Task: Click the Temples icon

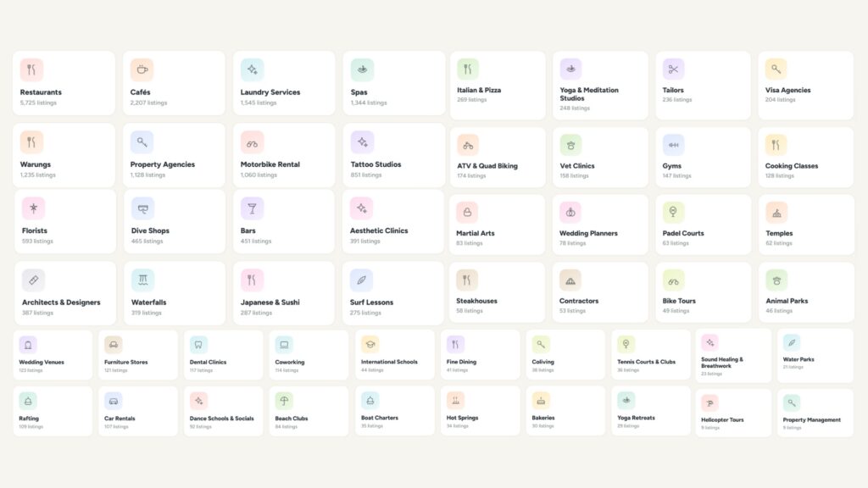Action: pos(776,213)
